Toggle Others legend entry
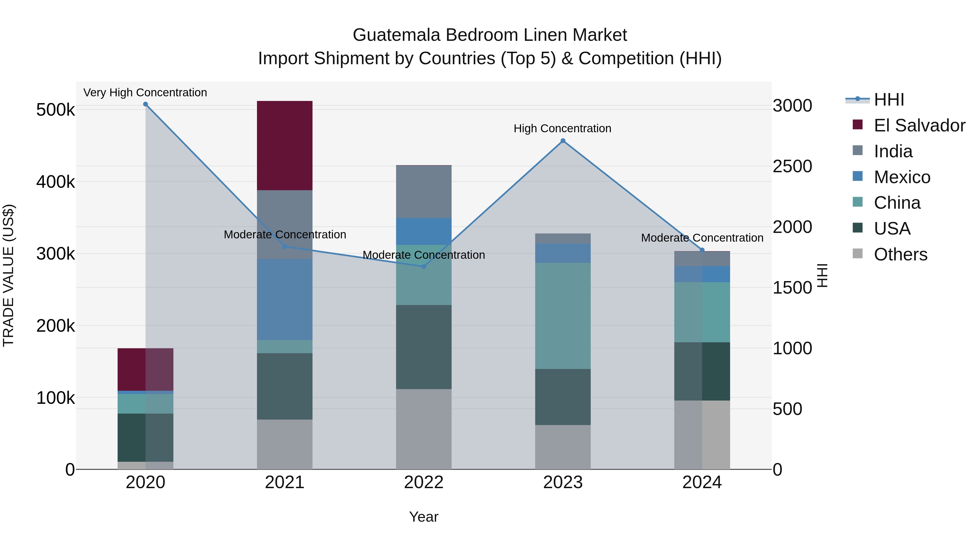Screen dimensions: 980x551 coord(890,254)
